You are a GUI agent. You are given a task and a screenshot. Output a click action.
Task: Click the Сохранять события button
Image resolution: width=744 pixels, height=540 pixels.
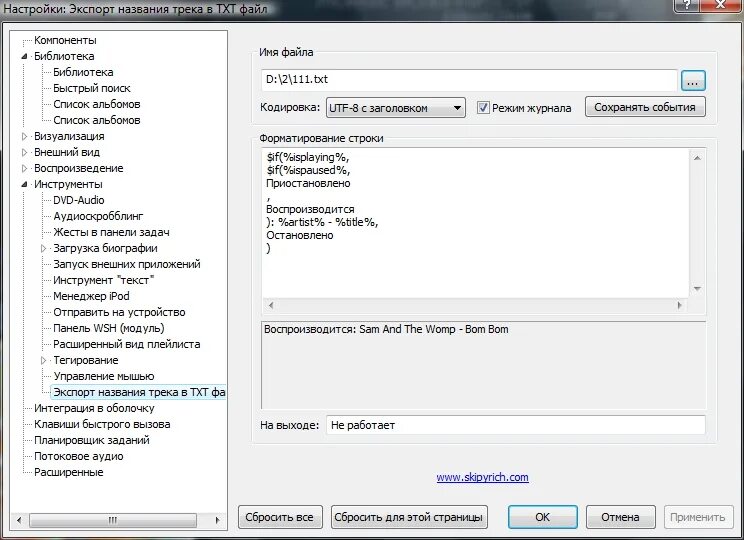pyautogui.click(x=645, y=107)
